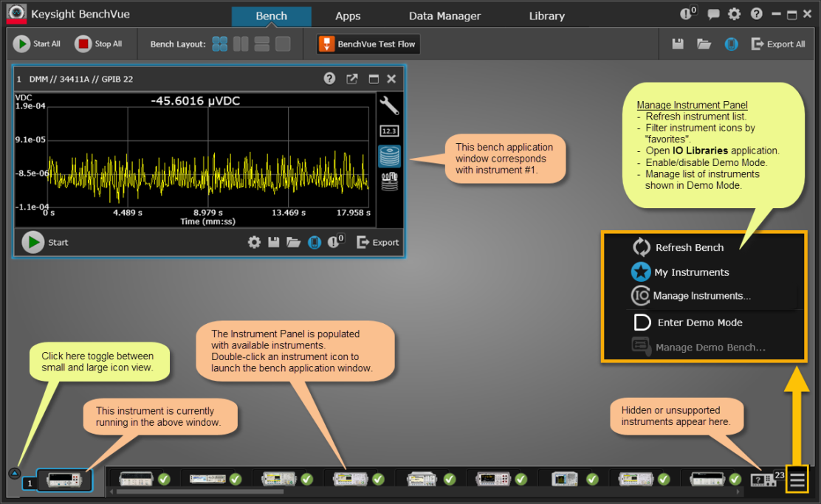Click the instrument panel scroll-left arrow

pos(111,491)
